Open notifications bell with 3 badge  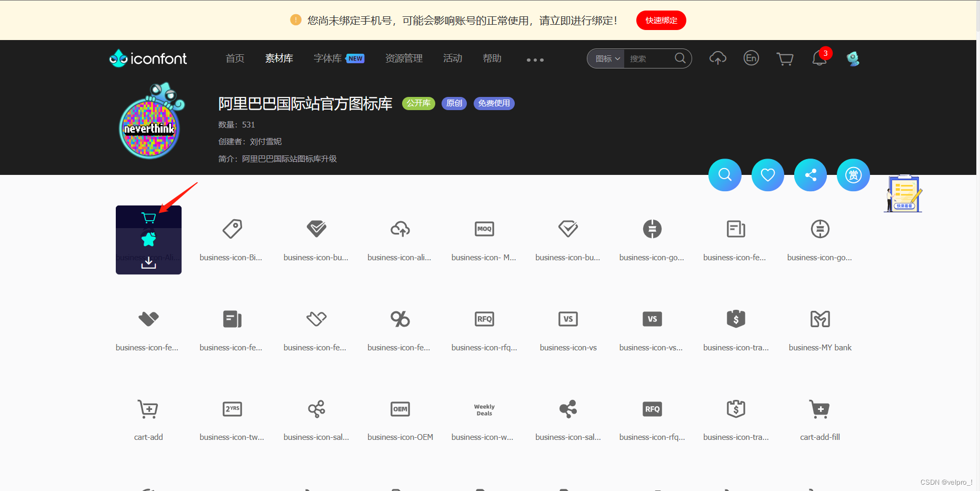[819, 58]
